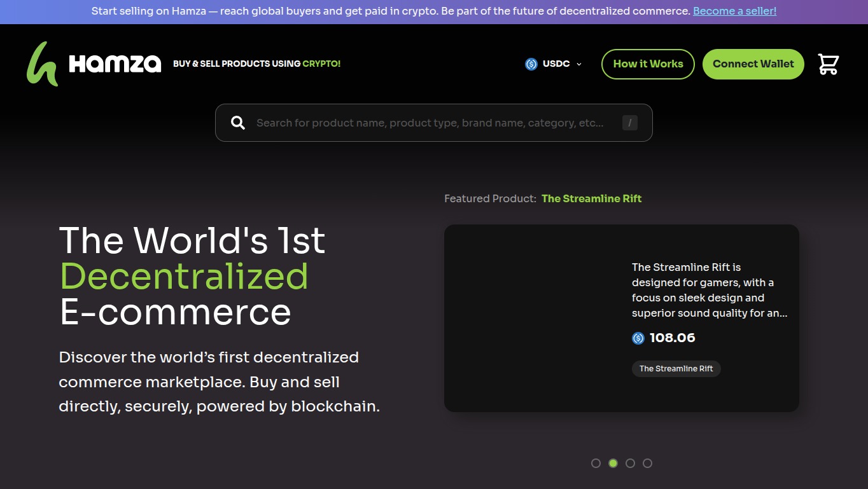Click the magnifying glass search icon
This screenshot has width=868, height=489.
click(x=237, y=122)
